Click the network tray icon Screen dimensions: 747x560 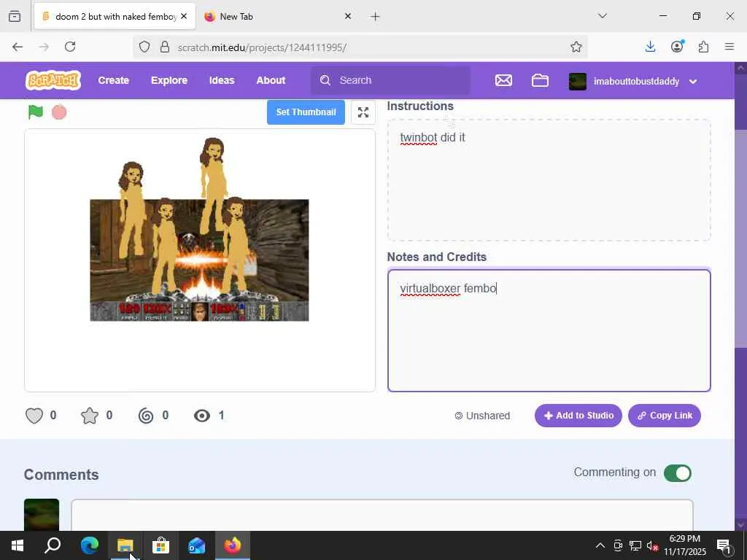635,546
